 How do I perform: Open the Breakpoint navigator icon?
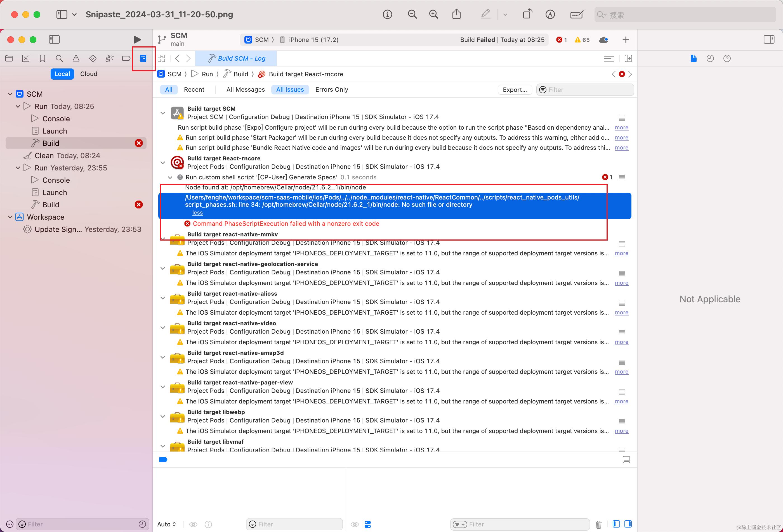coord(126,59)
